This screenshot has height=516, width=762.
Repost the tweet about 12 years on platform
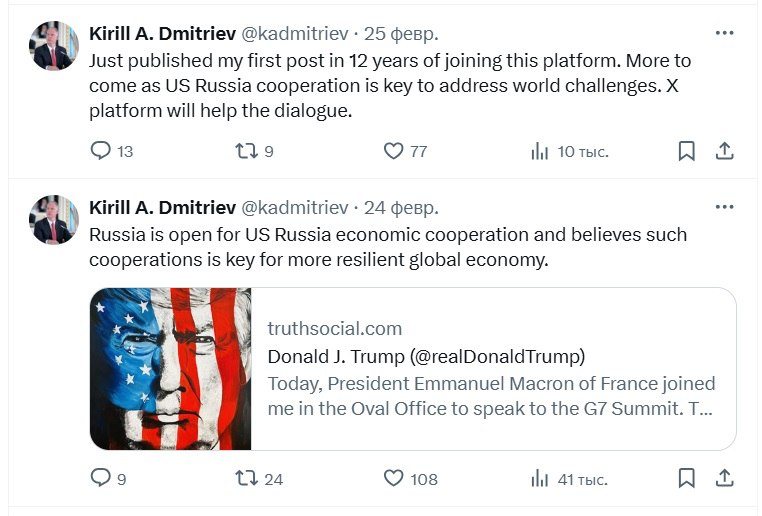coord(245,151)
